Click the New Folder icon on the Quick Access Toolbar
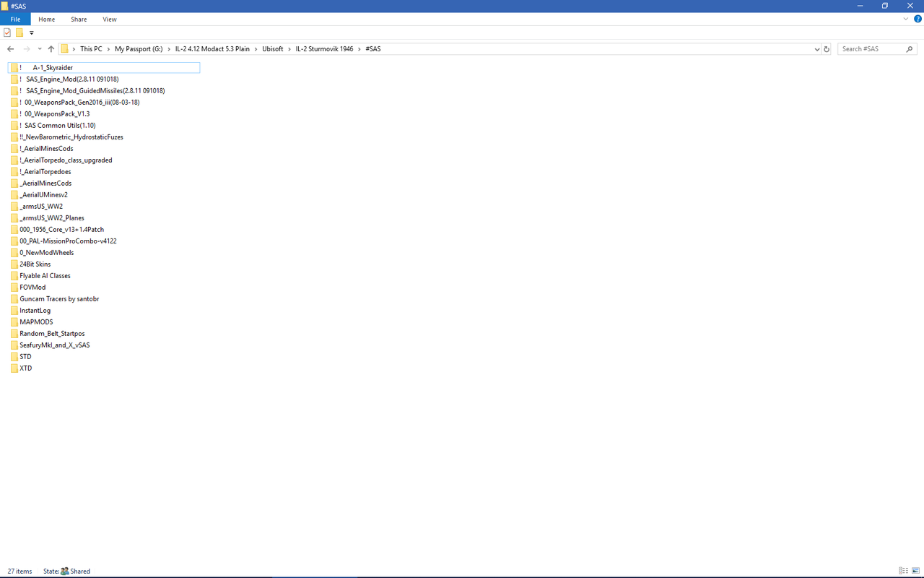Image resolution: width=924 pixels, height=578 pixels. click(18, 33)
